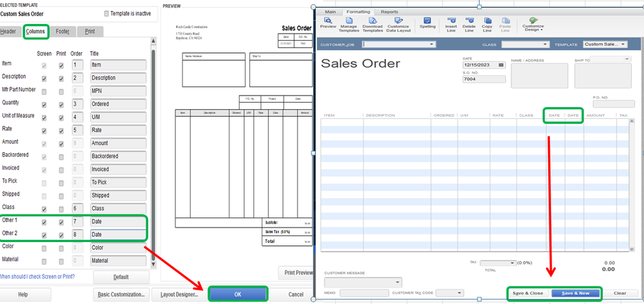Enable the Screen checkbox for Mfr Part Number
The height and width of the screenshot is (304, 644).
click(x=44, y=91)
